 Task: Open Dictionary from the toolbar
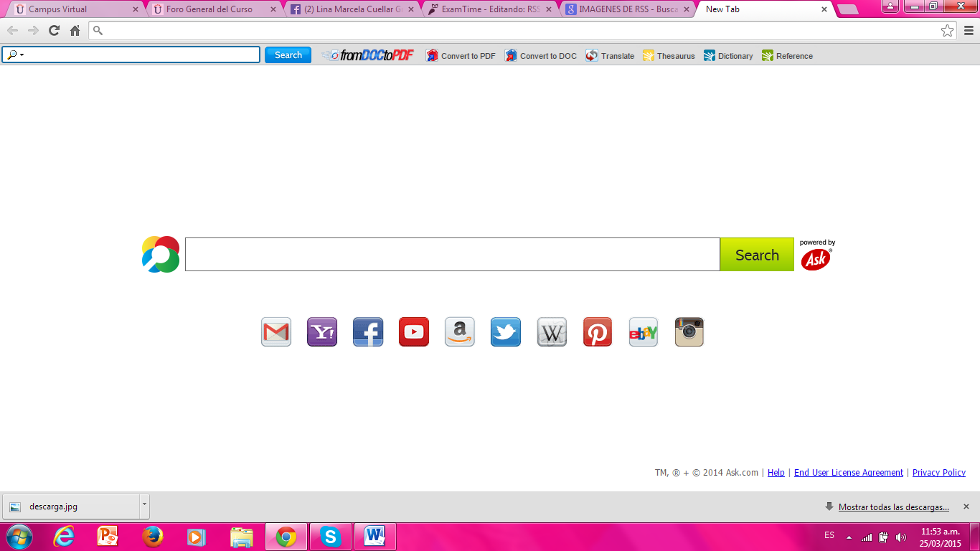tap(728, 56)
